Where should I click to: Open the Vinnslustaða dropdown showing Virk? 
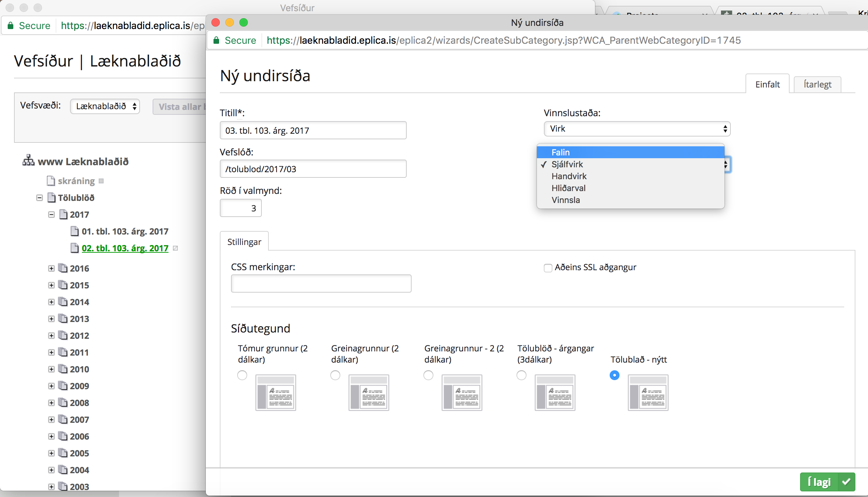click(637, 129)
